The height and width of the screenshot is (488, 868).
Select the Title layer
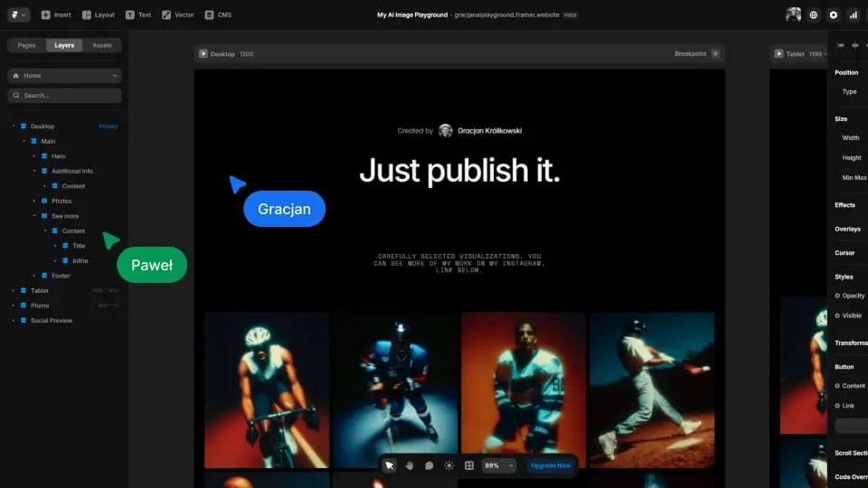(80, 246)
